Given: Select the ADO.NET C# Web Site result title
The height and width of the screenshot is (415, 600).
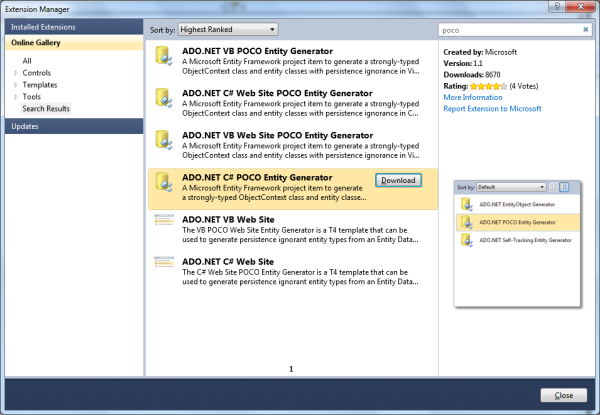Looking at the screenshot, I should pyautogui.click(x=228, y=261).
